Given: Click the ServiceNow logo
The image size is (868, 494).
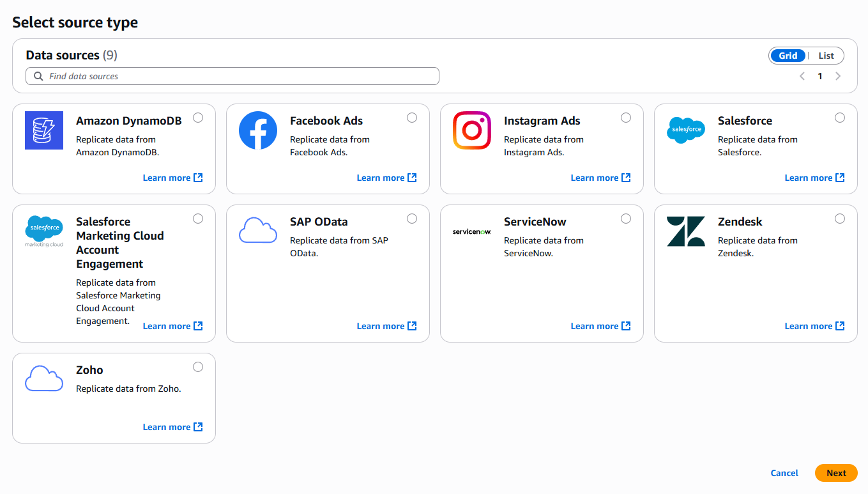Looking at the screenshot, I should [x=472, y=231].
